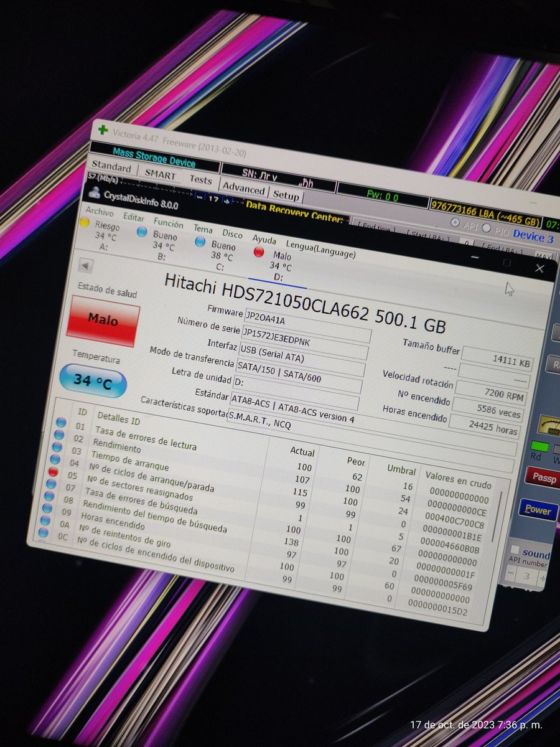Click the 34 °C temperature button
560x747 pixels.
(x=92, y=380)
